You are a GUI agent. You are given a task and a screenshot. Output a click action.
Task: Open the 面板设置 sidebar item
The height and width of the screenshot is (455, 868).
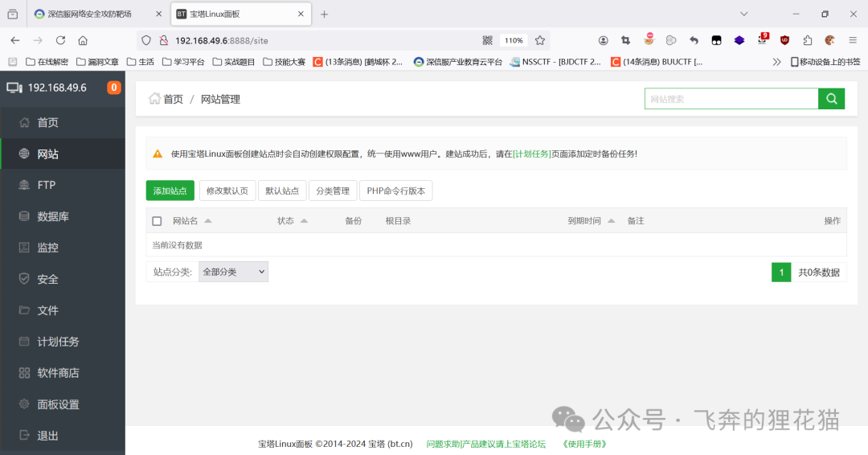pyautogui.click(x=63, y=404)
